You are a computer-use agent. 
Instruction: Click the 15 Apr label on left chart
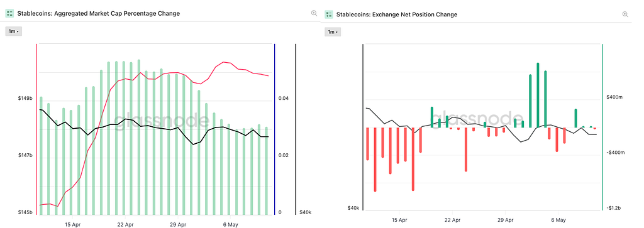coord(73,225)
